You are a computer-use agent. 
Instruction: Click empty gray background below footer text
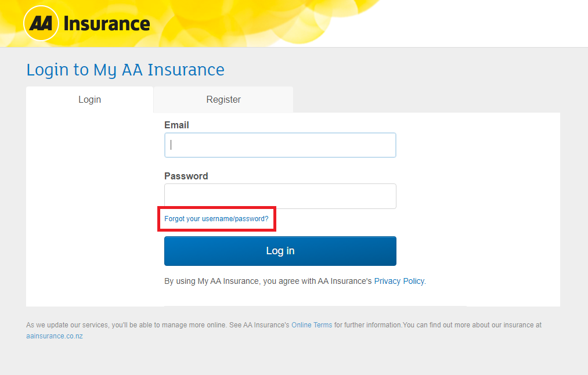pos(290,359)
